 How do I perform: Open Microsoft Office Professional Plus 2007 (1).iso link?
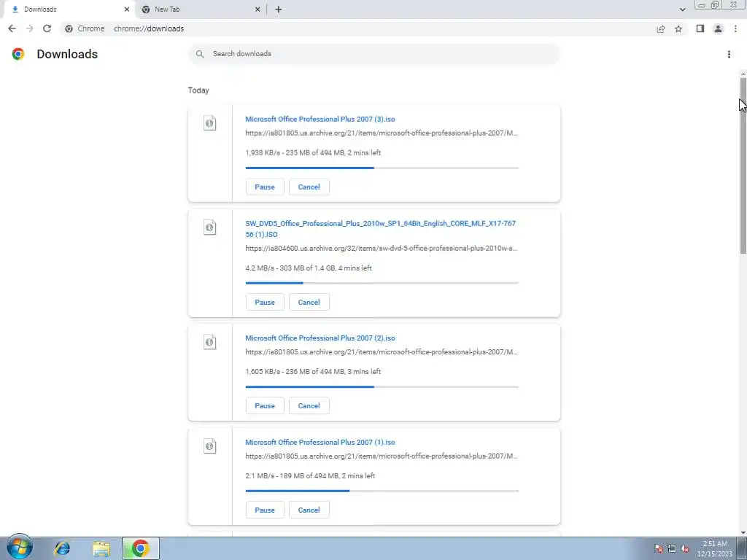pyautogui.click(x=320, y=443)
